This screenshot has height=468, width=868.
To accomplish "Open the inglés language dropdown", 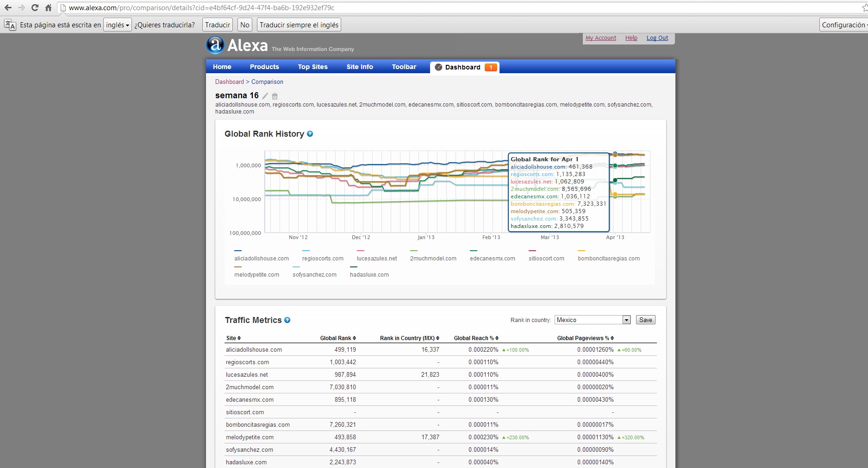I will pyautogui.click(x=118, y=25).
